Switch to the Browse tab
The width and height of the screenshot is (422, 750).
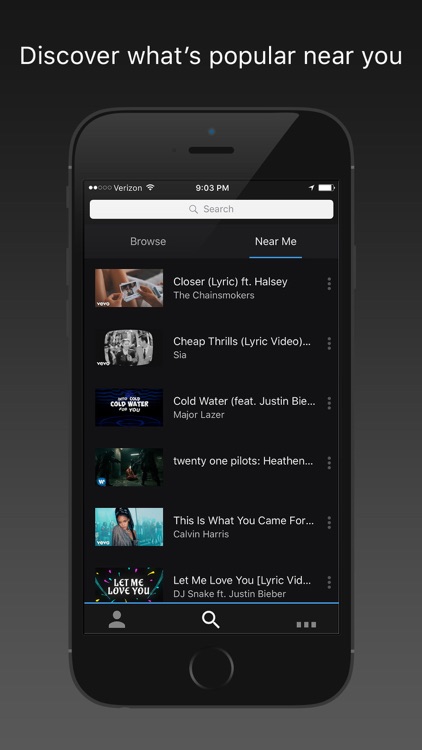pyautogui.click(x=148, y=242)
